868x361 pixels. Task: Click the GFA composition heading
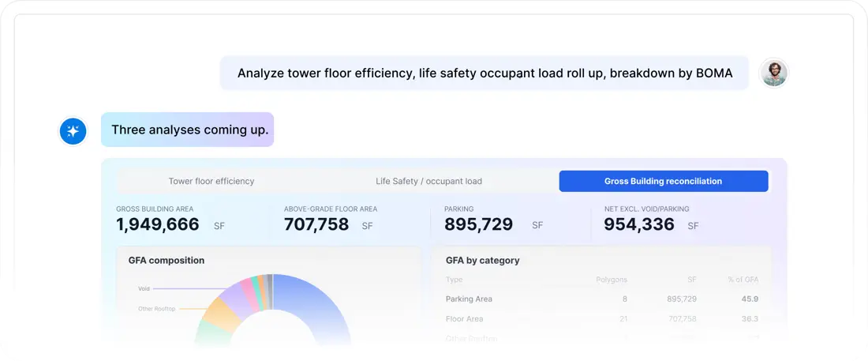pyautogui.click(x=166, y=260)
